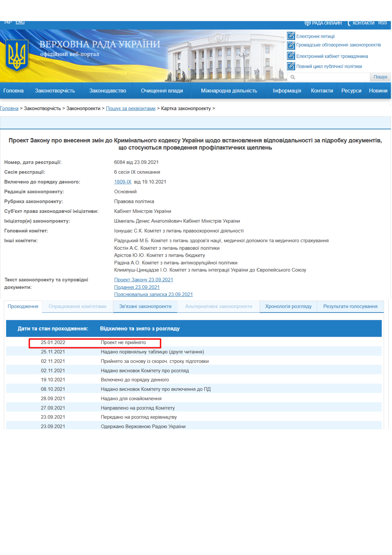Open Проект Закону 23.09.2021 document
Image resolution: width=392 pixels, height=555 pixels.
(144, 280)
